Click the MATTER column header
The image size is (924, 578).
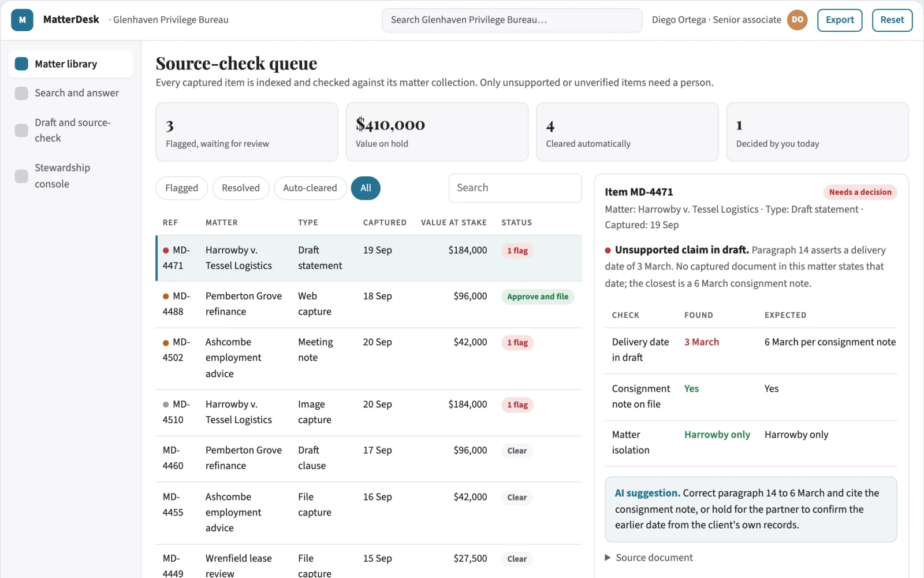pyautogui.click(x=222, y=223)
